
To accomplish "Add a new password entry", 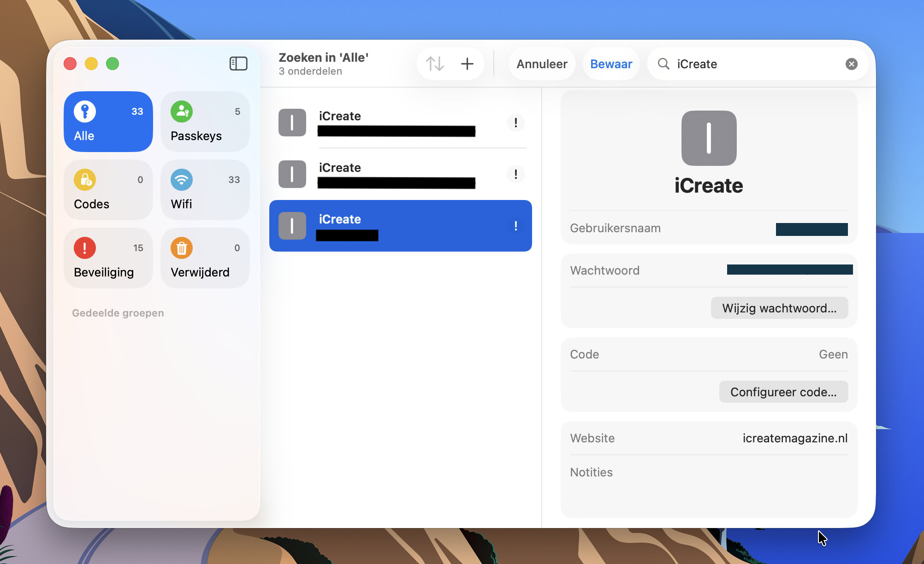I will click(467, 64).
